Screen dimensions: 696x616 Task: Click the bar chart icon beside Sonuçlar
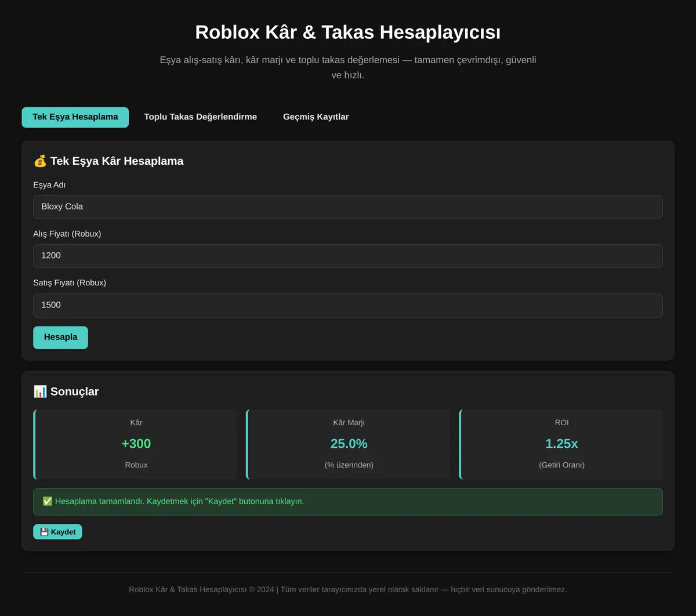(x=40, y=392)
